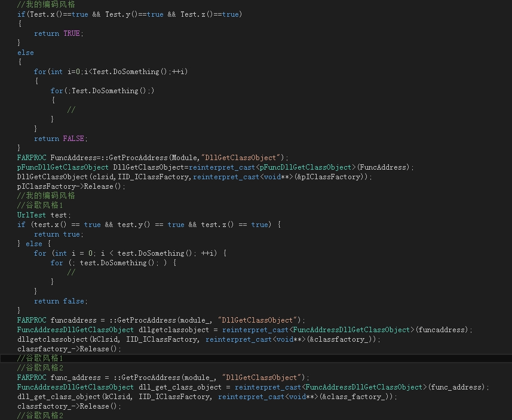Click the 'DllGetClassObject(clsid,IID_IClassFactory' call line
This screenshot has width=512, height=420.
click(195, 177)
